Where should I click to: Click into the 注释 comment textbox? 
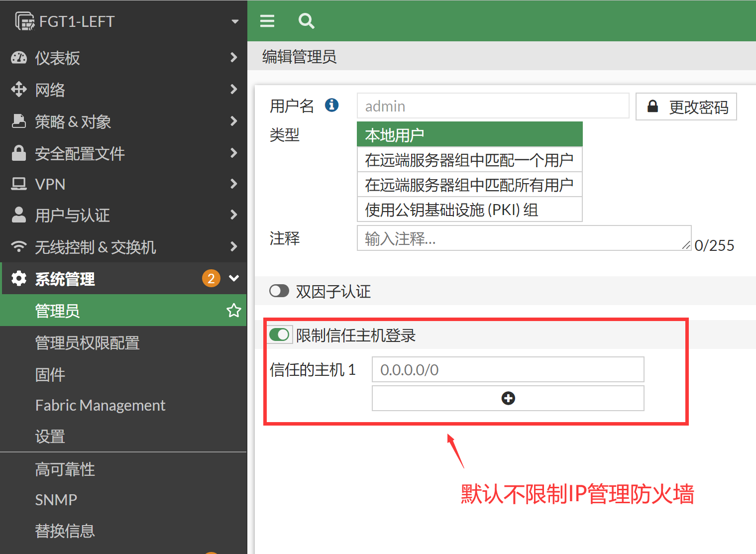(x=523, y=238)
